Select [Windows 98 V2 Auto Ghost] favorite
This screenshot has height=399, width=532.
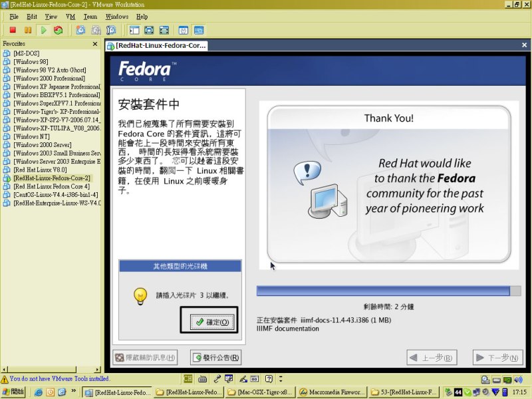tap(49, 70)
